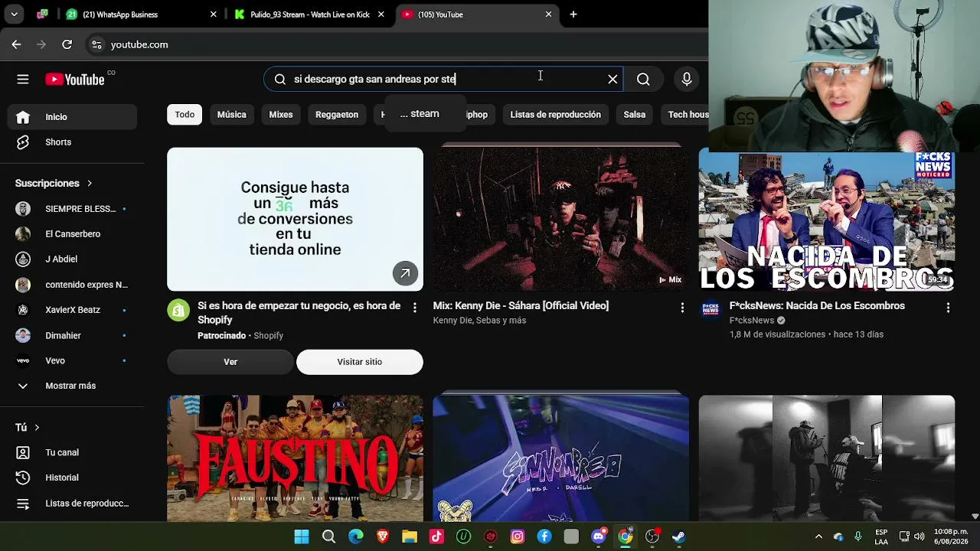Expand the Suscripciones section
The image size is (980, 551).
tap(54, 183)
